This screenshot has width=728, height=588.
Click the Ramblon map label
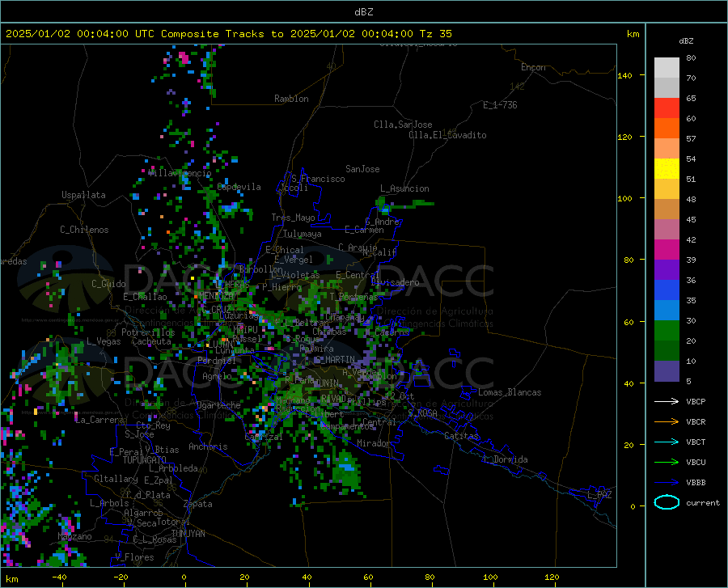291,99
